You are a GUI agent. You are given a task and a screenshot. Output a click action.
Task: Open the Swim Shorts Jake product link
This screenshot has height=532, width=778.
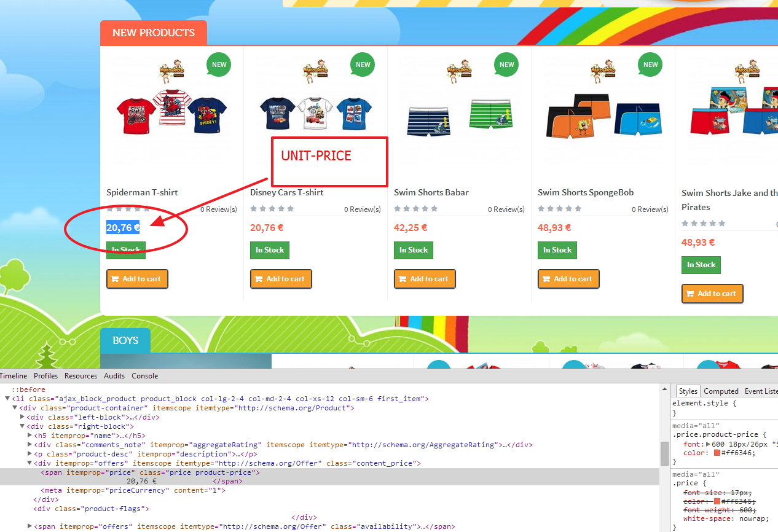[x=729, y=200]
